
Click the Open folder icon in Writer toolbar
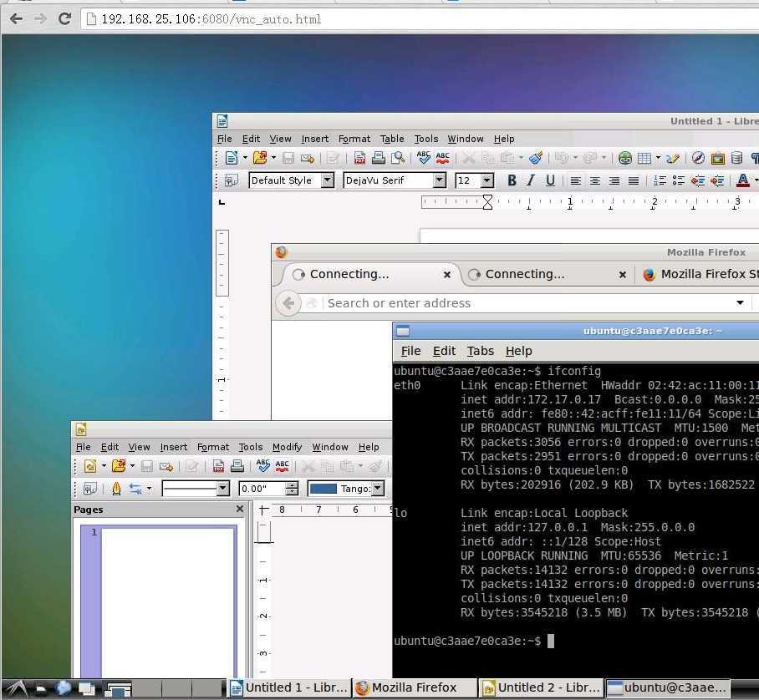click(x=260, y=158)
